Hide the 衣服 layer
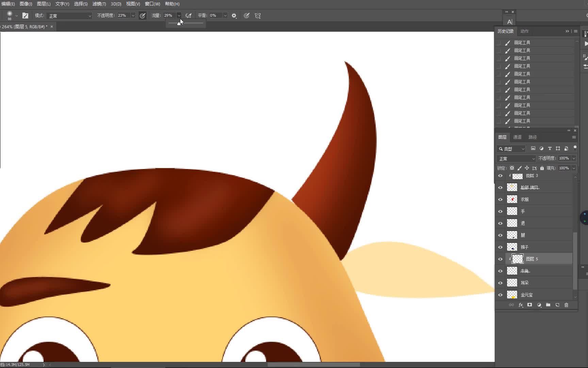Viewport: 588px width, 368px height. click(x=500, y=199)
